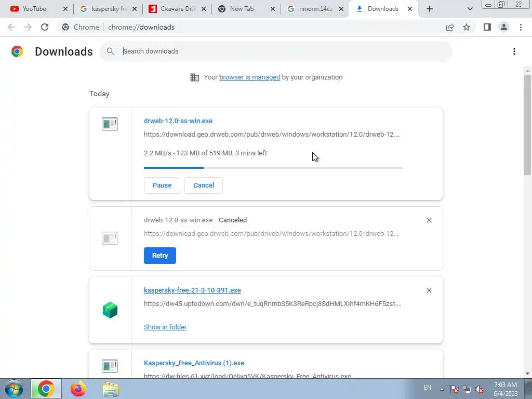Click the muted volume tray icon
Screen dimensions: 532x399
[x=480, y=389]
